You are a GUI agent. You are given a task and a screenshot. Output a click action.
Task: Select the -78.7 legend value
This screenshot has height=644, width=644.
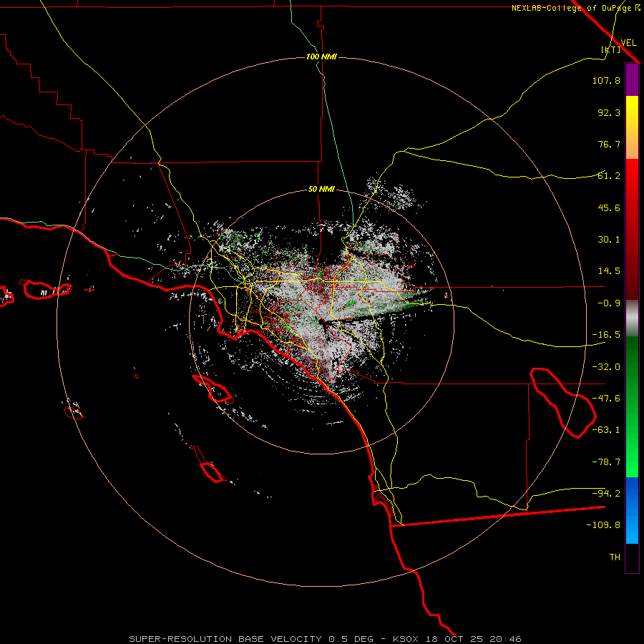606,462
